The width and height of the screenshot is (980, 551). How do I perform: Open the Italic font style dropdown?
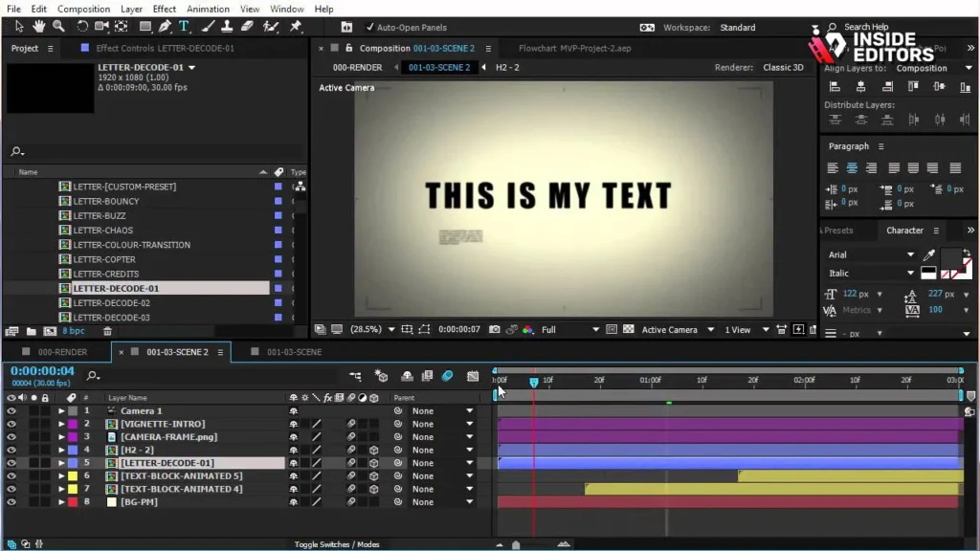(871, 273)
